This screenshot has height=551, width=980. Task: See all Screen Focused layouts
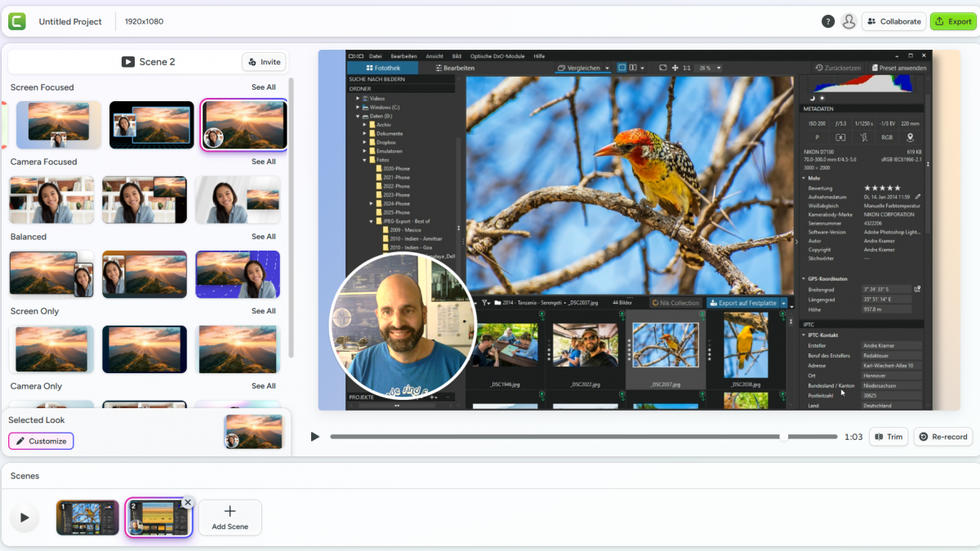click(x=263, y=87)
